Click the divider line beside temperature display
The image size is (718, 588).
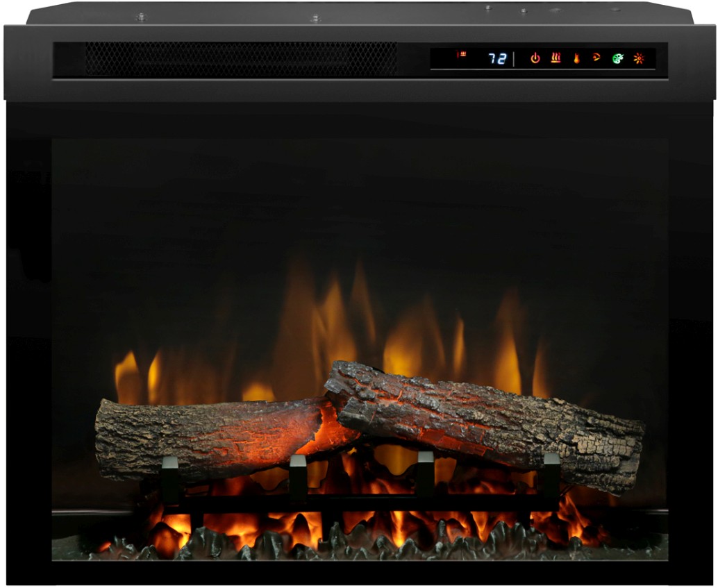515,59
